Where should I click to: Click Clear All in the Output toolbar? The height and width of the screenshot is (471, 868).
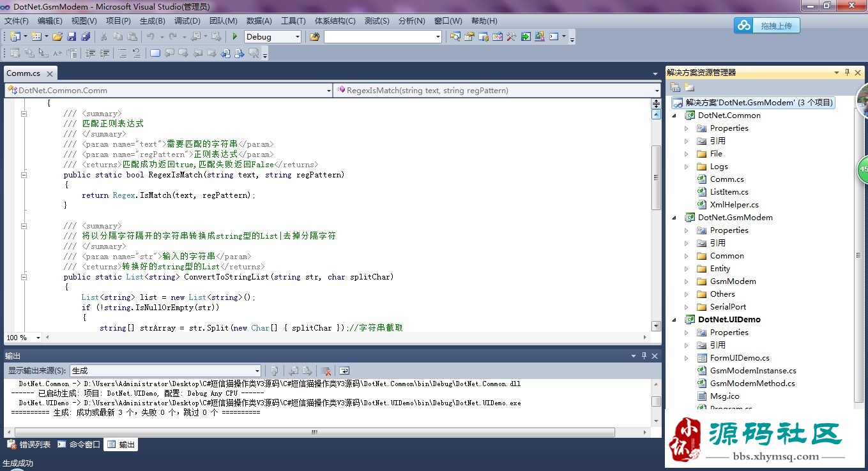(326, 370)
